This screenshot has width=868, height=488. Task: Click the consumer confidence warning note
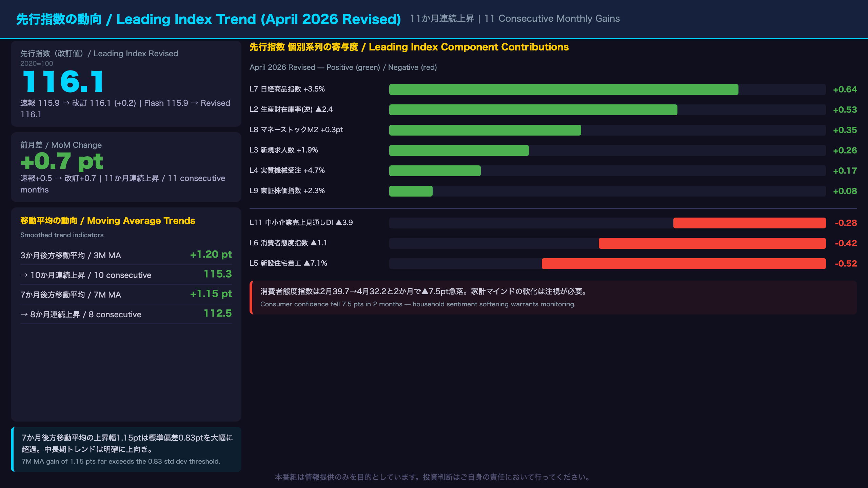pos(553,298)
